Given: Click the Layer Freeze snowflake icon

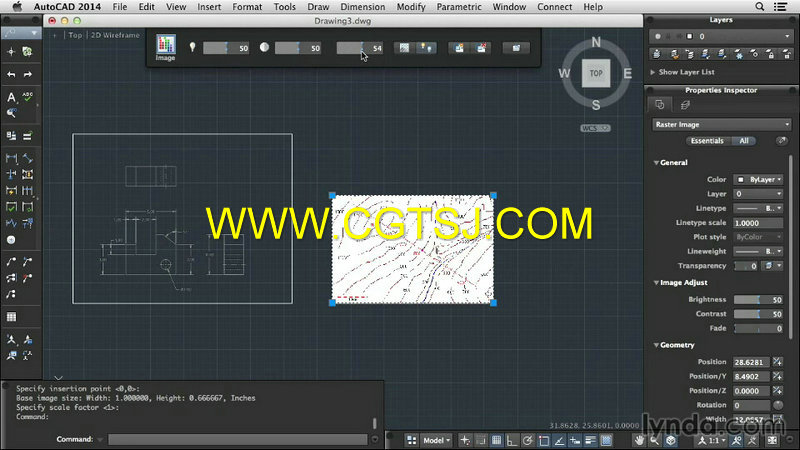Looking at the screenshot, I should 738,54.
